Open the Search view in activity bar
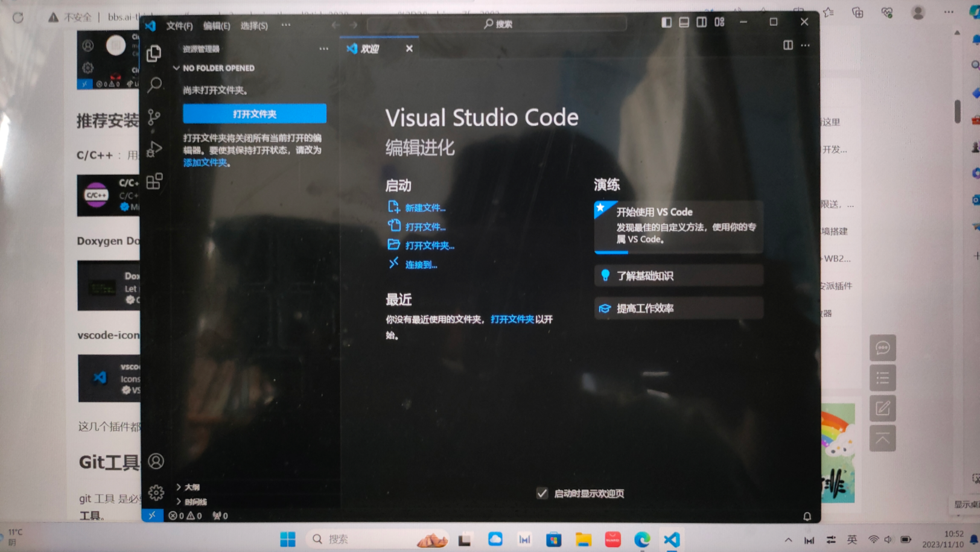Screen dimensions: 980x552 [154, 84]
